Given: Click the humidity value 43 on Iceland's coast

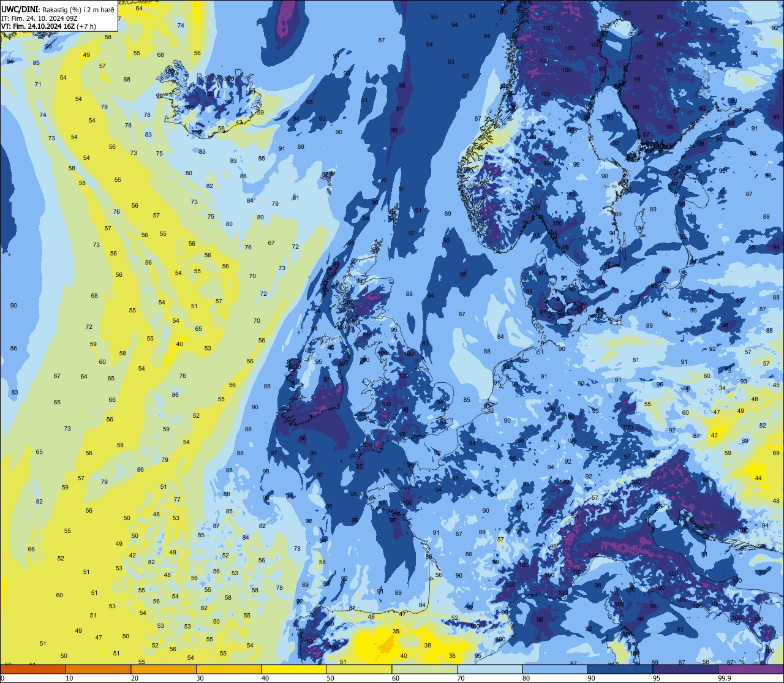Looking at the screenshot, I should pyautogui.click(x=239, y=122).
